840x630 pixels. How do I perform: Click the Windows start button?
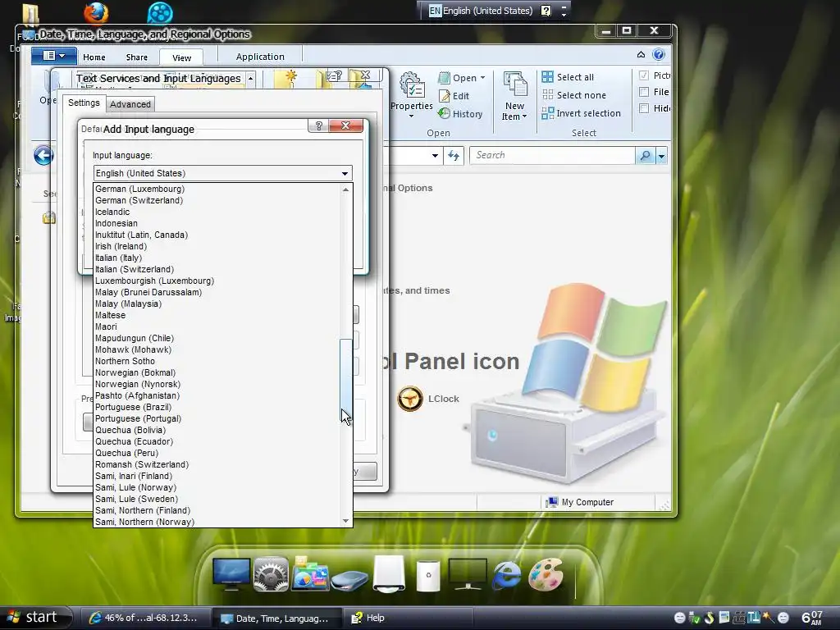click(35, 617)
